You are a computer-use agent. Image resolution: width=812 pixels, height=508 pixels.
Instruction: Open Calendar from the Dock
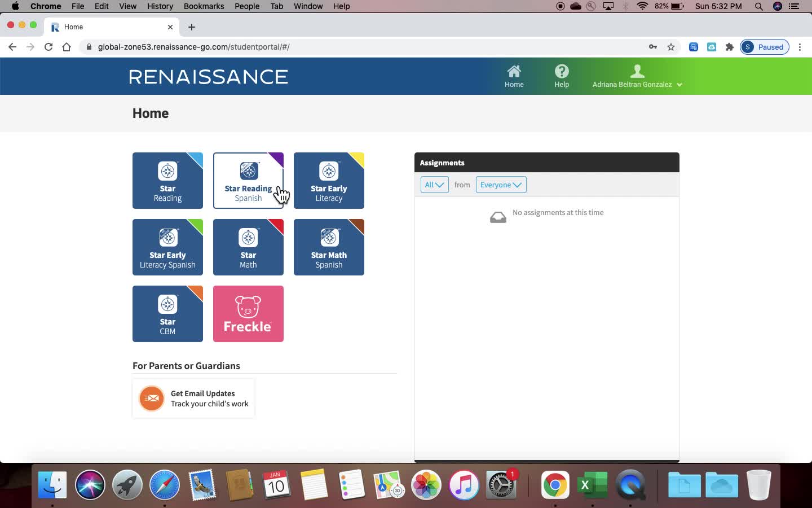pyautogui.click(x=276, y=485)
